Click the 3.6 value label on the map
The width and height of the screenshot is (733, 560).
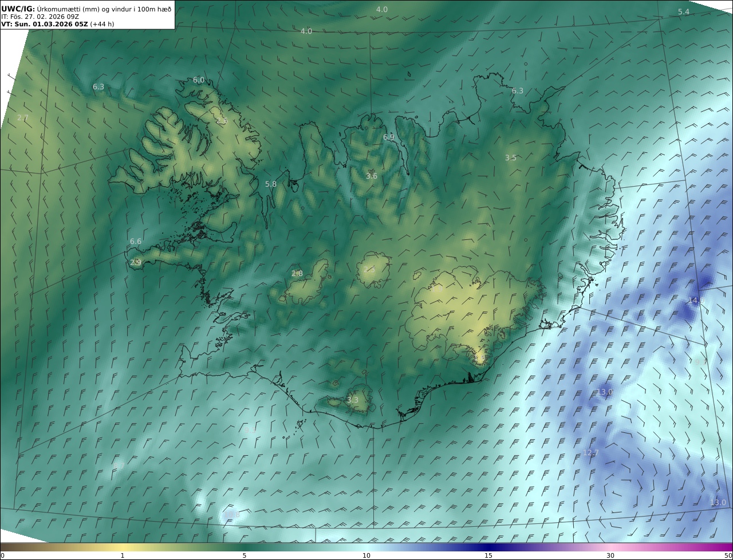pyautogui.click(x=372, y=176)
